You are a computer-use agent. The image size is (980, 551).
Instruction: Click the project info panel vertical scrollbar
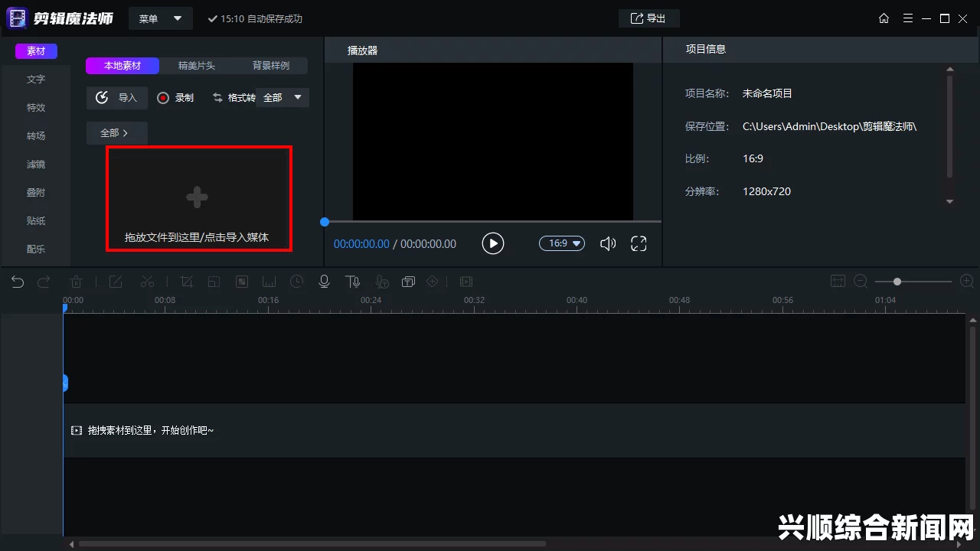(x=950, y=126)
